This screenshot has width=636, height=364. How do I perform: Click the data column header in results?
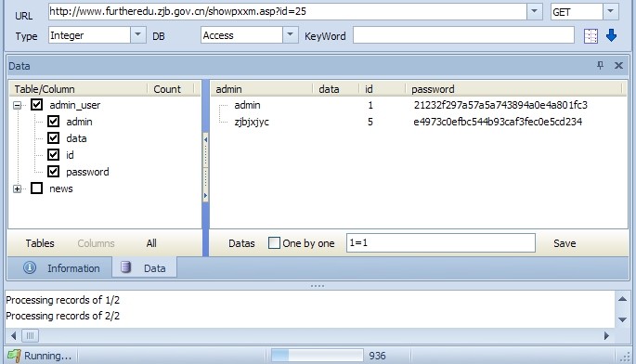point(329,89)
